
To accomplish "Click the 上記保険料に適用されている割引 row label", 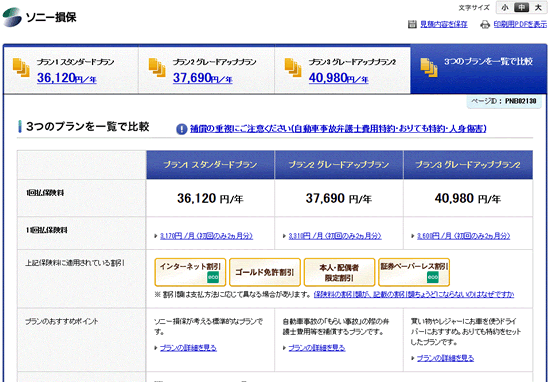I will (x=75, y=263).
